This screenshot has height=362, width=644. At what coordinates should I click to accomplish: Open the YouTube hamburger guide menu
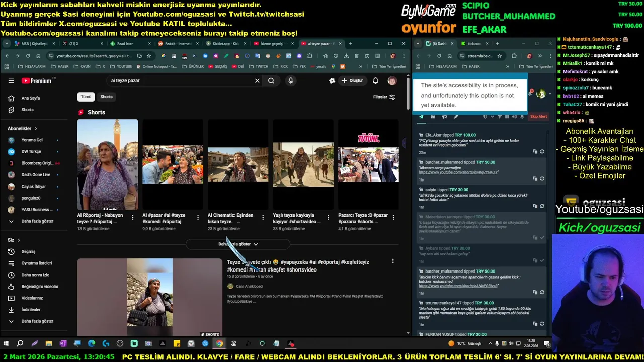[11, 81]
